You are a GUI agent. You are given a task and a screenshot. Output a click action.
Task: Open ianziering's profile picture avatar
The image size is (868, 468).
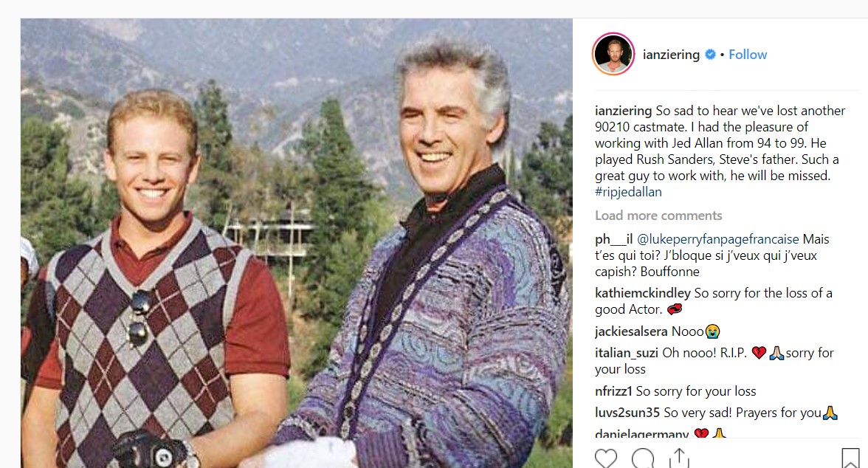(x=613, y=54)
